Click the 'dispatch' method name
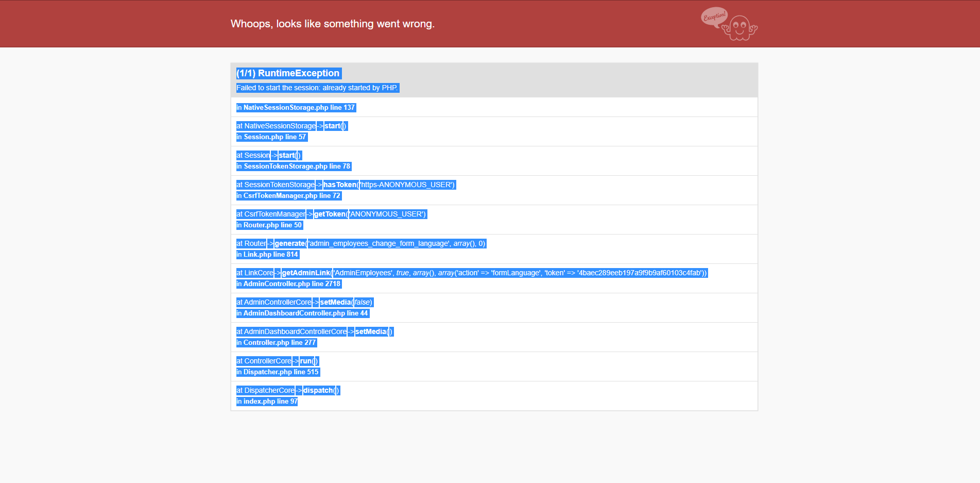Screen dimensions: 980x483 pos(318,390)
